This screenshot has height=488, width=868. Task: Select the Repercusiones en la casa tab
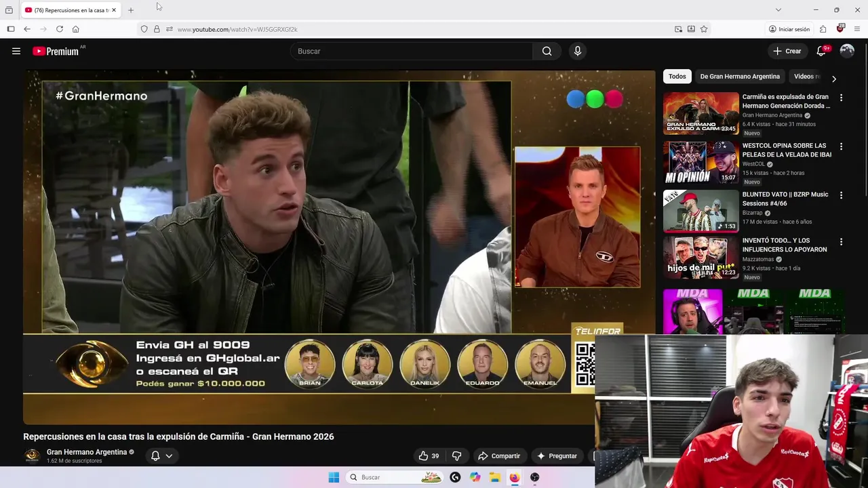point(71,10)
